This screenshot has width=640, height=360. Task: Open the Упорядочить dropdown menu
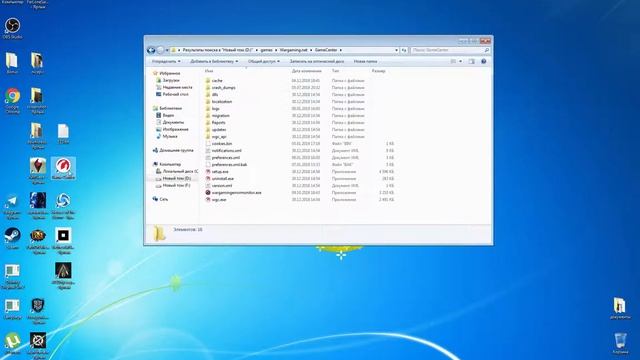166,61
